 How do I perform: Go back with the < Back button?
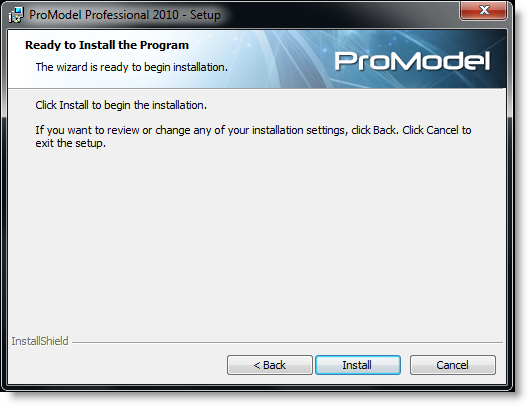pyautogui.click(x=270, y=365)
